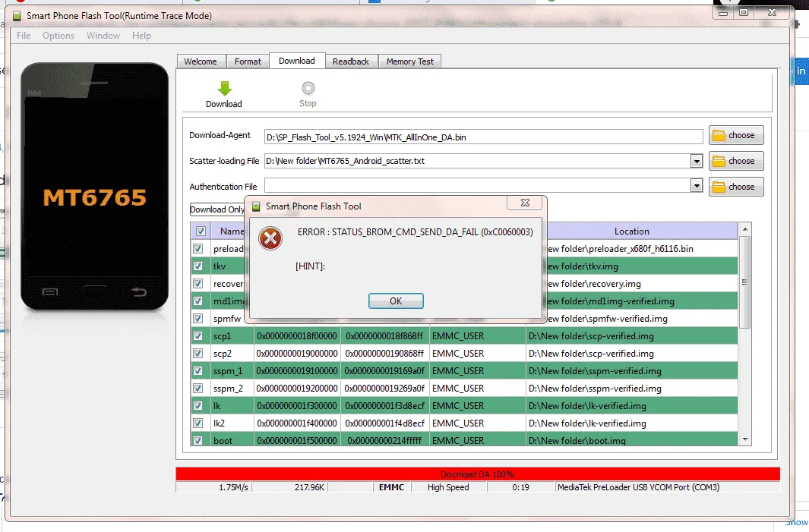Screen dimensions: 809x532
Task: Switch to the Memory Test tab
Action: tap(410, 61)
